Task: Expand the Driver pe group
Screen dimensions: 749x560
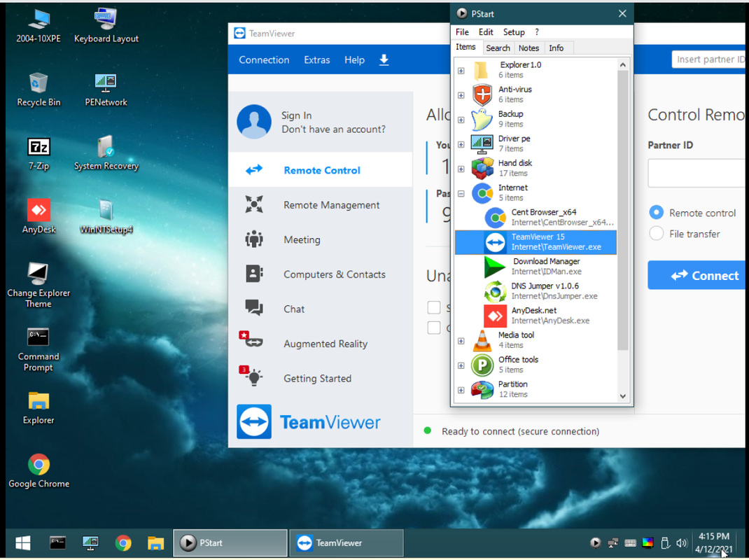Action: pyautogui.click(x=461, y=144)
